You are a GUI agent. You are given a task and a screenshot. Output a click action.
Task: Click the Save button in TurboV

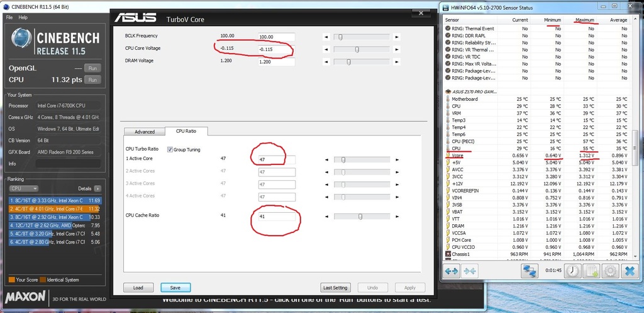(x=175, y=288)
